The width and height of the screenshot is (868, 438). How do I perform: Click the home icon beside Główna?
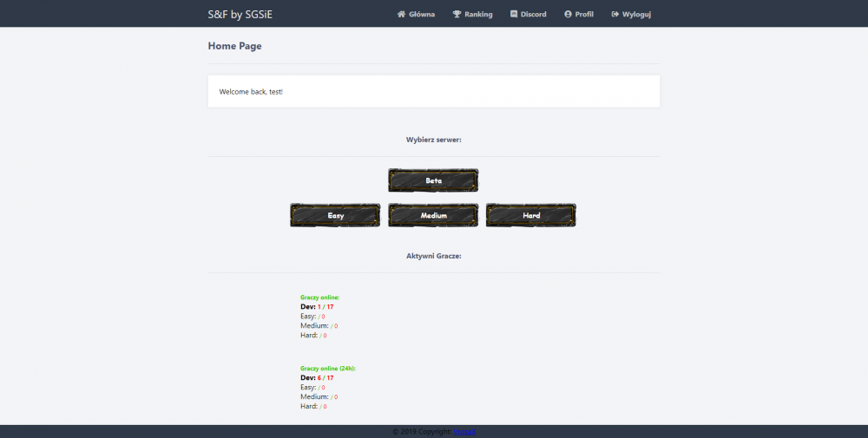tap(401, 15)
